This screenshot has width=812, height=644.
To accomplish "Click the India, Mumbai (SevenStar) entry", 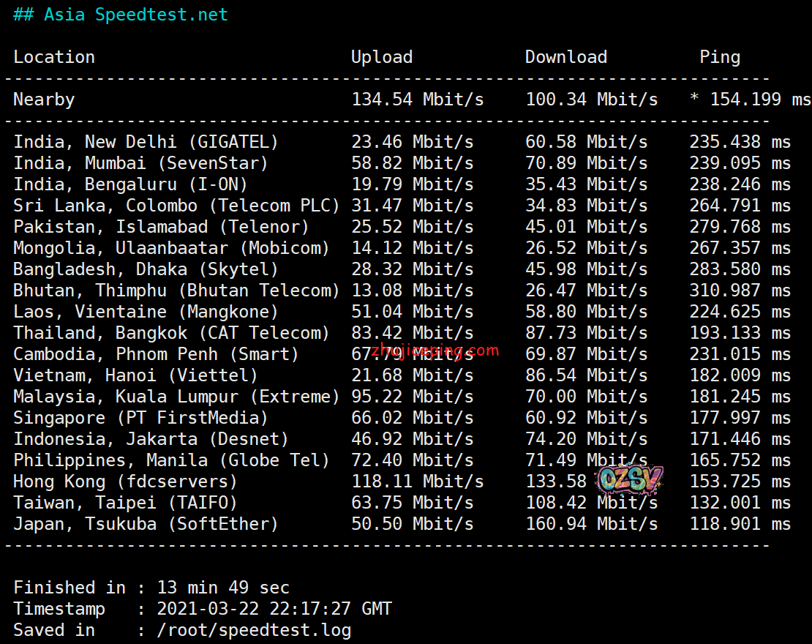I will coord(140,163).
